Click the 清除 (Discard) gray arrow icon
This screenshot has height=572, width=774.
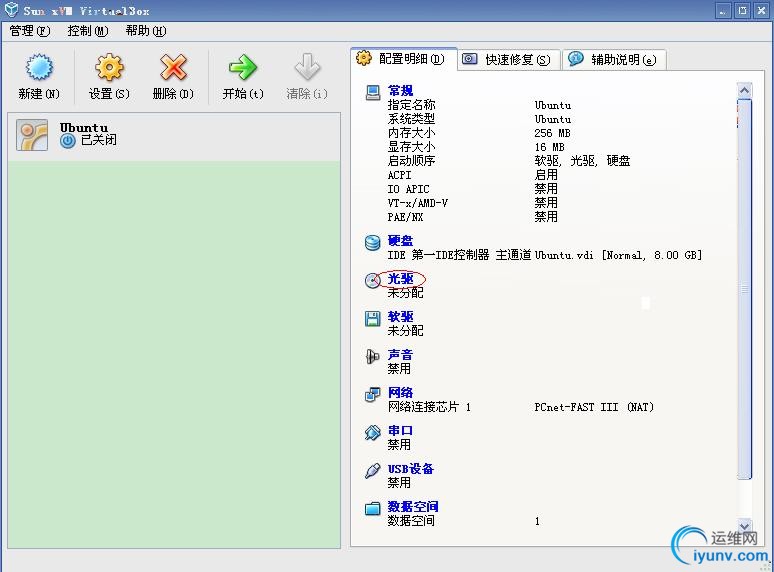click(307, 67)
